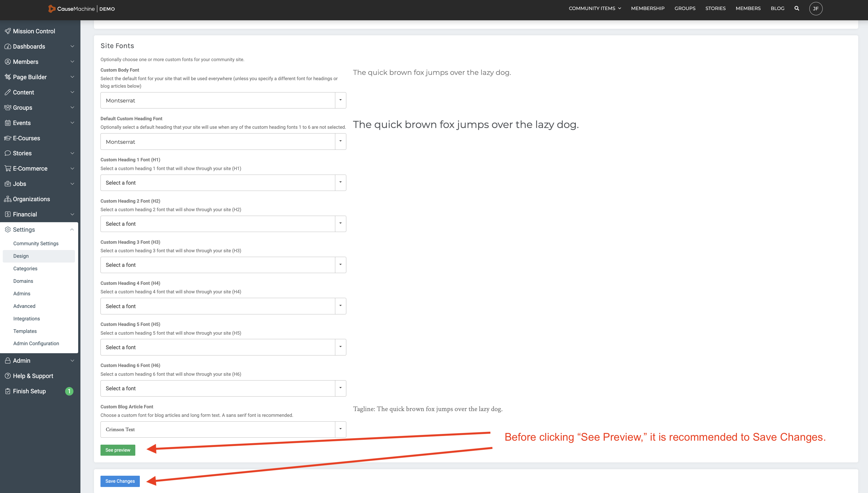Click the Help & Support question icon
Image resolution: width=868 pixels, height=493 pixels.
tap(8, 376)
